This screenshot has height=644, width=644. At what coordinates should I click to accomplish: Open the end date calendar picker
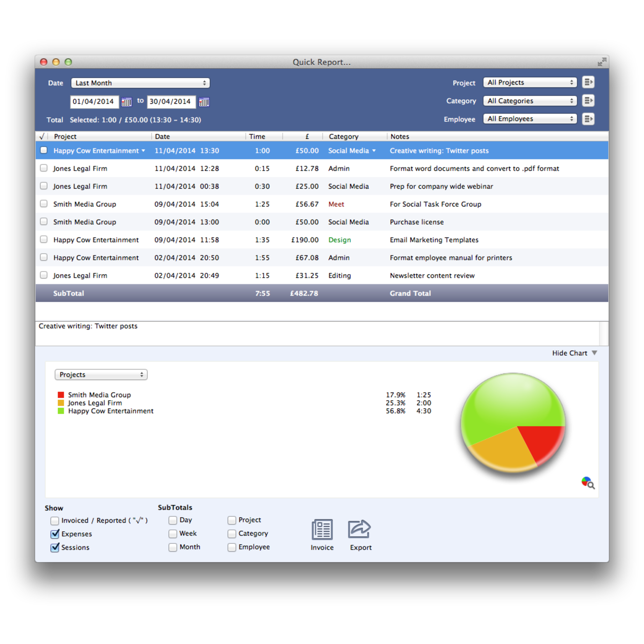204,102
